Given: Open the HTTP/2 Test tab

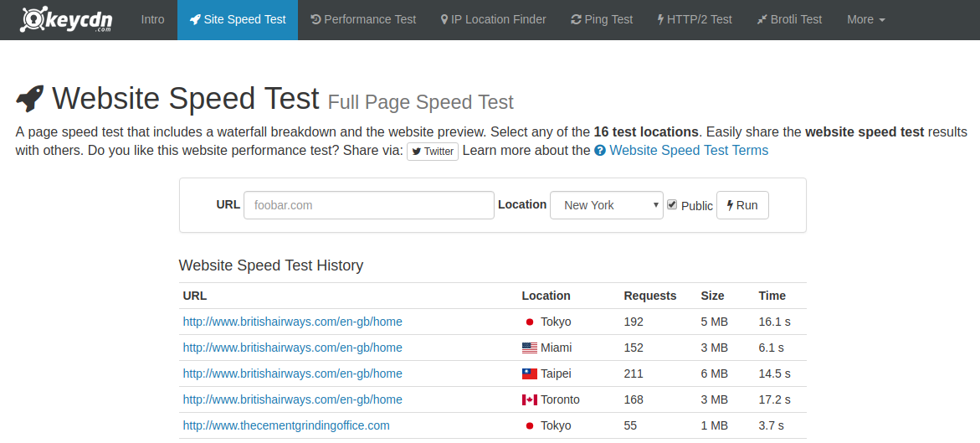Looking at the screenshot, I should click(695, 19).
